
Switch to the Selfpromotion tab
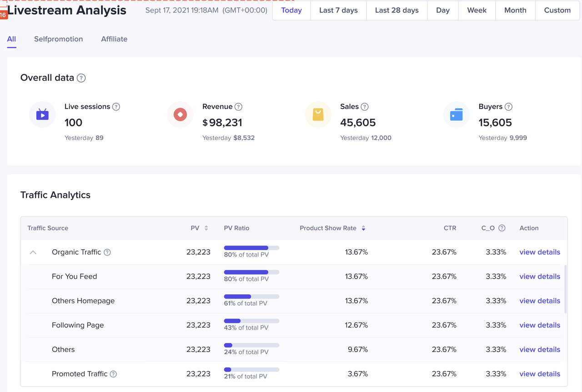(x=58, y=39)
